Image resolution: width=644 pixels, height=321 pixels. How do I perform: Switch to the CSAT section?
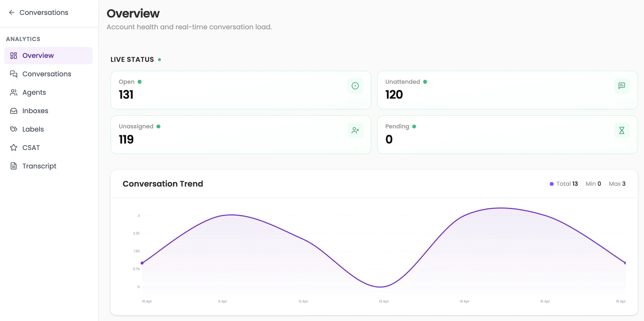(x=31, y=147)
